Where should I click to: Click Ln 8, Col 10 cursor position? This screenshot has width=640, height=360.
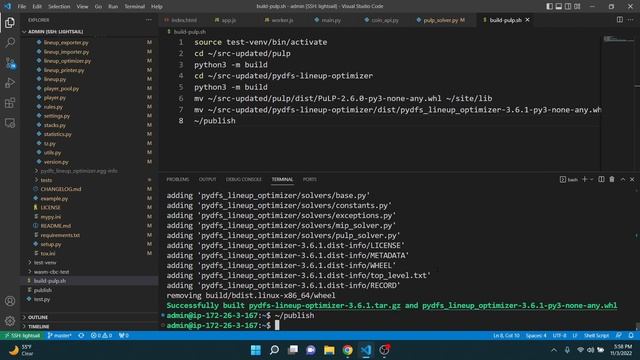(507, 336)
